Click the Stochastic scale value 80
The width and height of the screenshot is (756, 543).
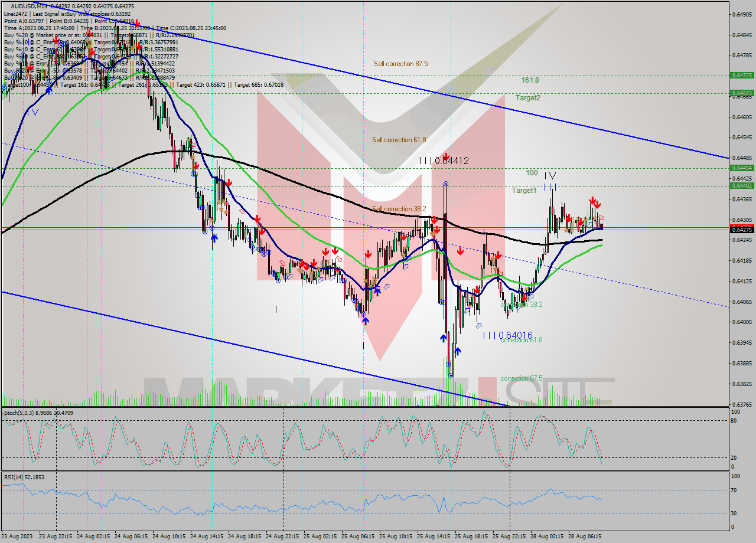coord(734,420)
